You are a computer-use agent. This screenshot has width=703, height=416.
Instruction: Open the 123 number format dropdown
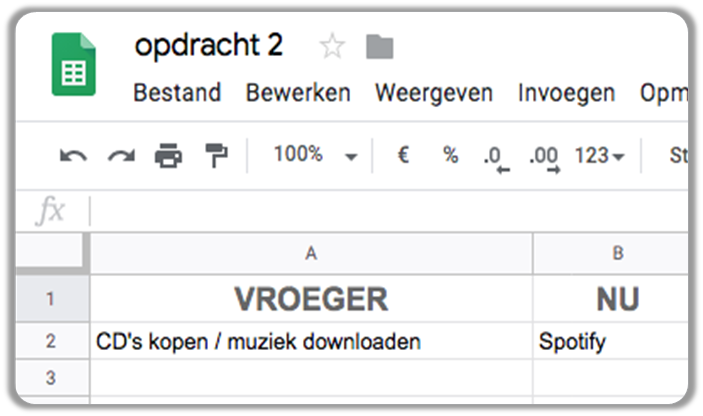point(599,157)
